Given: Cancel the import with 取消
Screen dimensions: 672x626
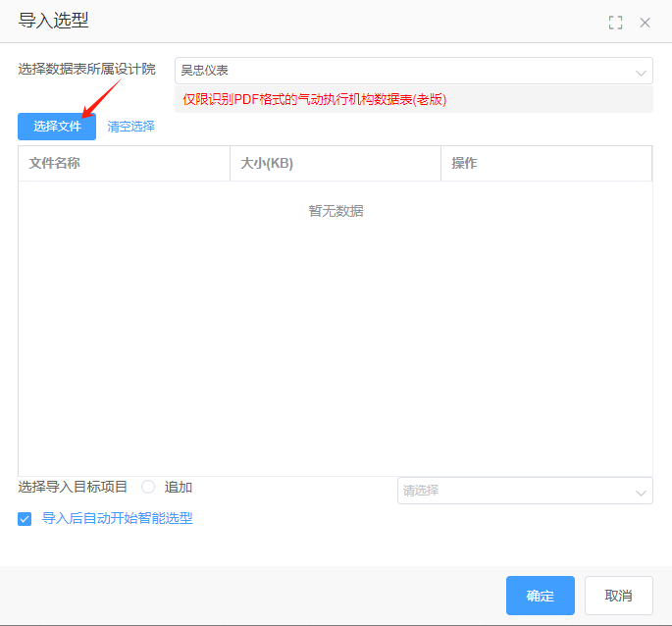Looking at the screenshot, I should coord(618,596).
